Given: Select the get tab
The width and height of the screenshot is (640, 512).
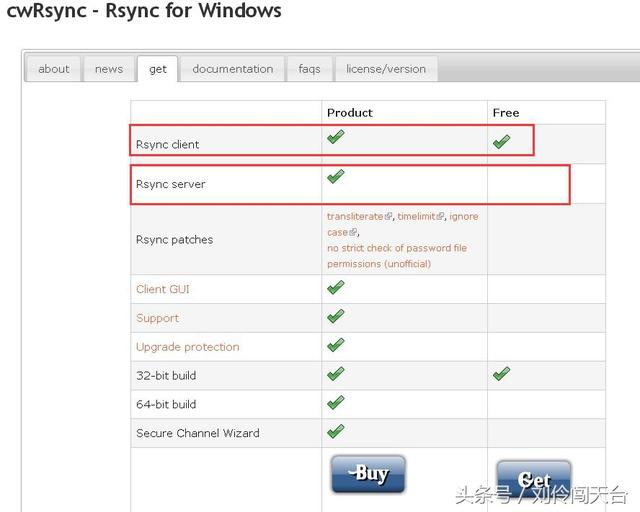Looking at the screenshot, I should [x=158, y=69].
